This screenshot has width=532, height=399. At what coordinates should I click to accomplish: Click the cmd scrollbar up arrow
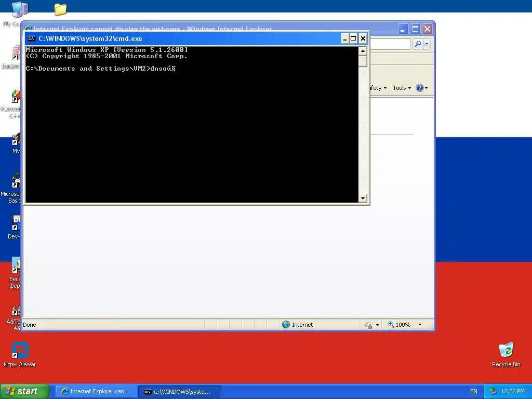(363, 51)
